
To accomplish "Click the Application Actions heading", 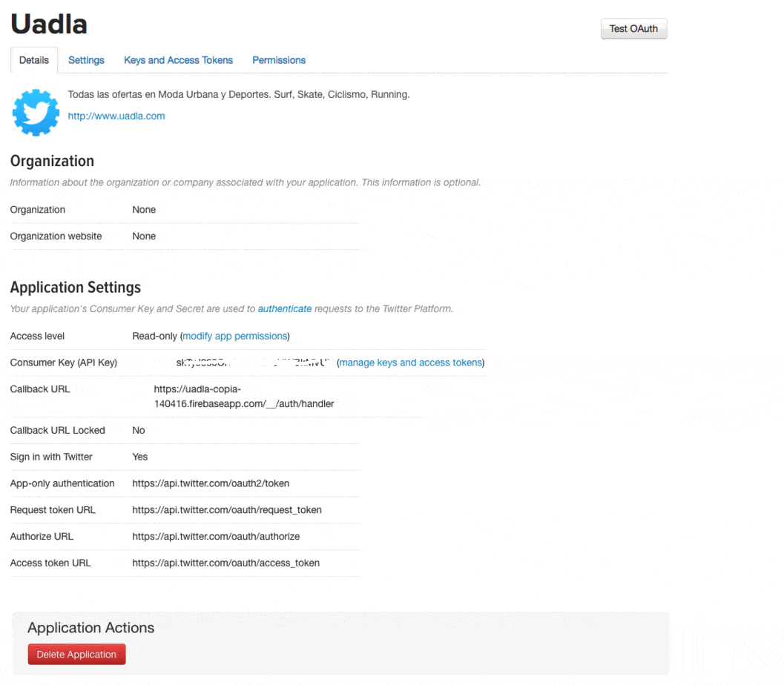I will point(90,627).
